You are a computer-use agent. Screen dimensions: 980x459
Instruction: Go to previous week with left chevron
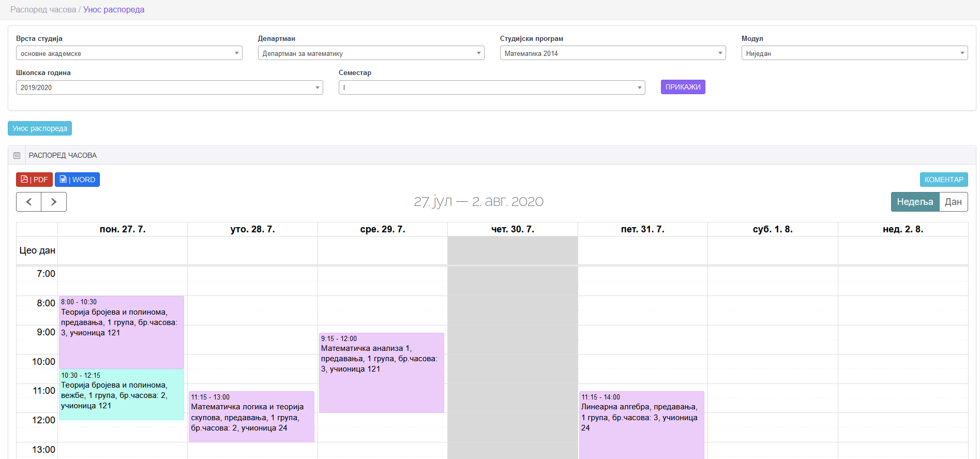point(29,202)
